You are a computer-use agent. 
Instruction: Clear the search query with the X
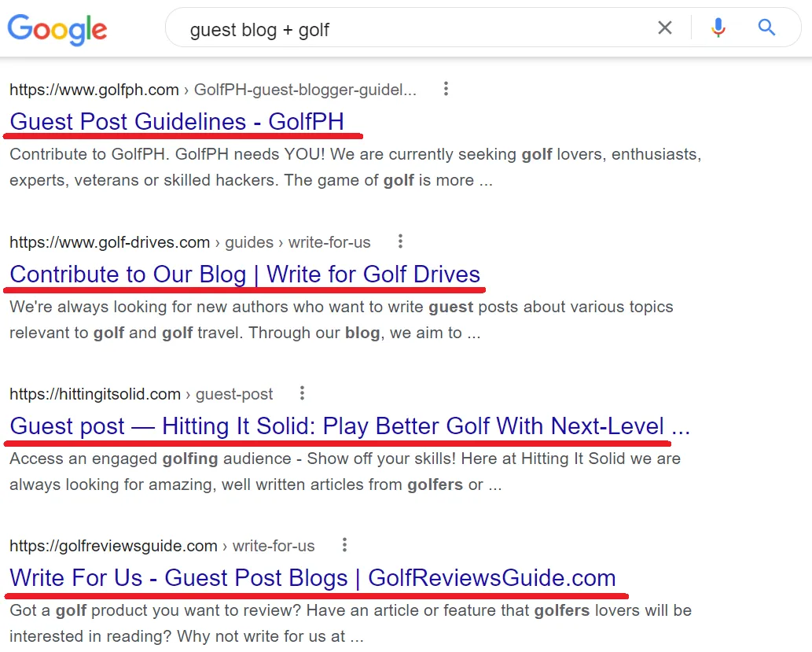click(x=665, y=28)
